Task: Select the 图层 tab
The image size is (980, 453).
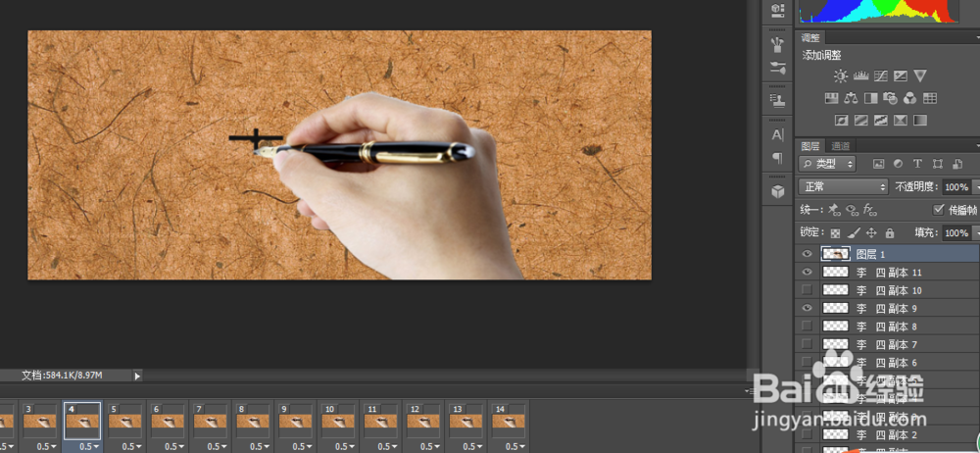Action: click(810, 146)
